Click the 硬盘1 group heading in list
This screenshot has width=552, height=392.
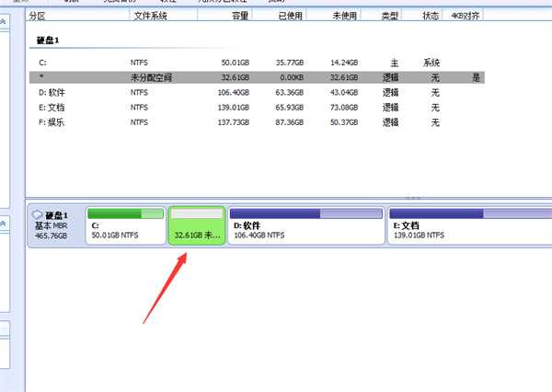click(x=48, y=41)
